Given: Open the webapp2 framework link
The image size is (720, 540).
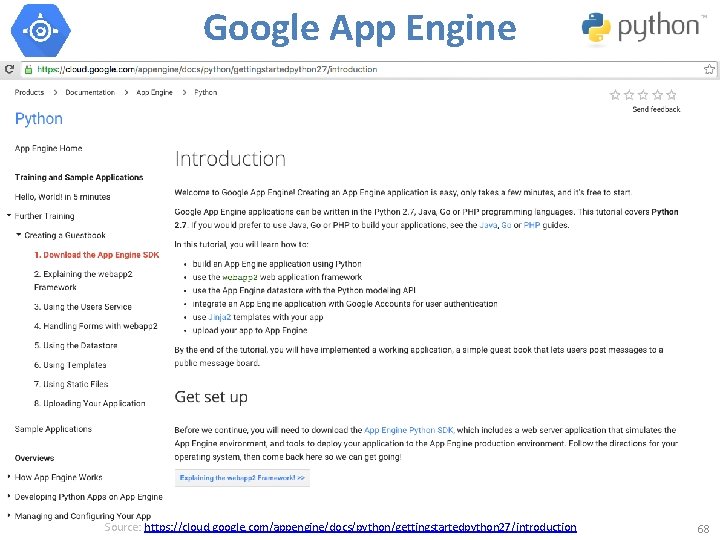Looking at the screenshot, I should (240, 277).
